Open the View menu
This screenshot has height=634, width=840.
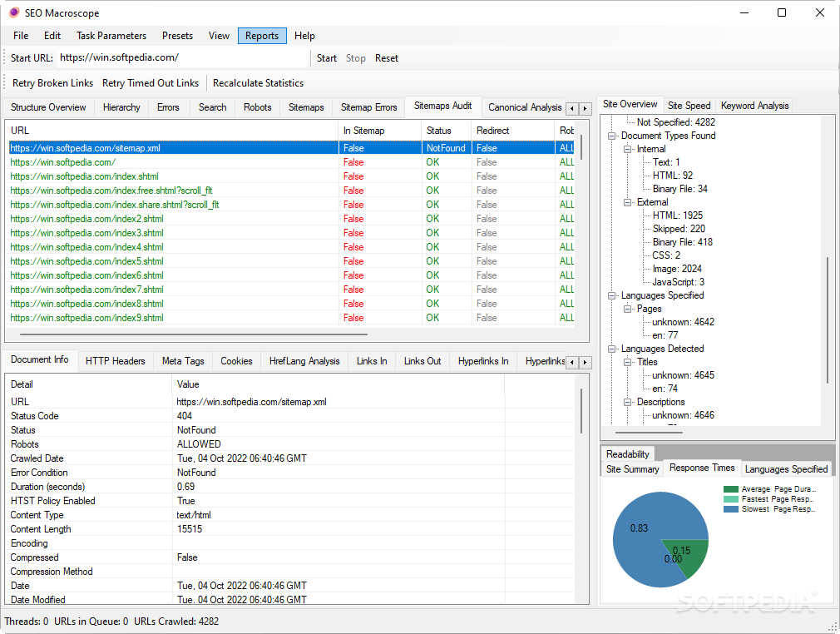219,36
